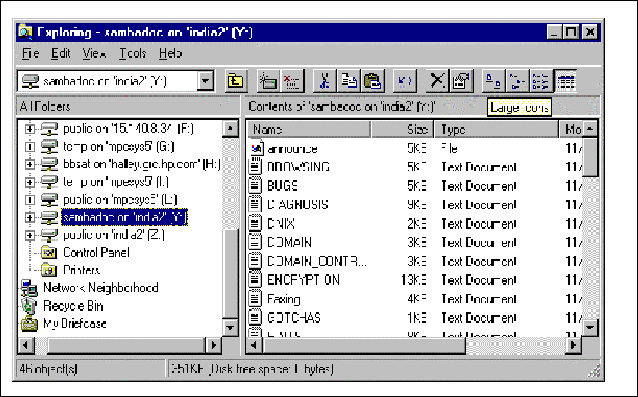Select the DNIX file name
Image resolution: width=638 pixels, height=397 pixels.
[280, 224]
